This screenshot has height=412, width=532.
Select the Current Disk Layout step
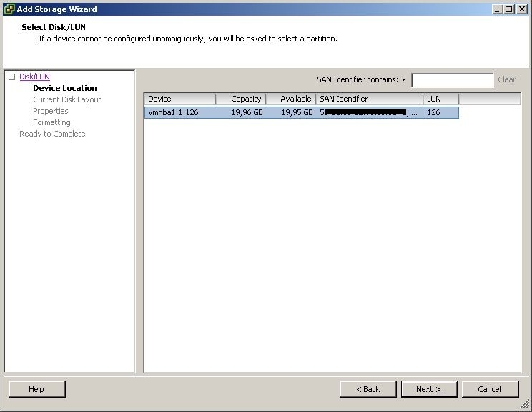(66, 99)
